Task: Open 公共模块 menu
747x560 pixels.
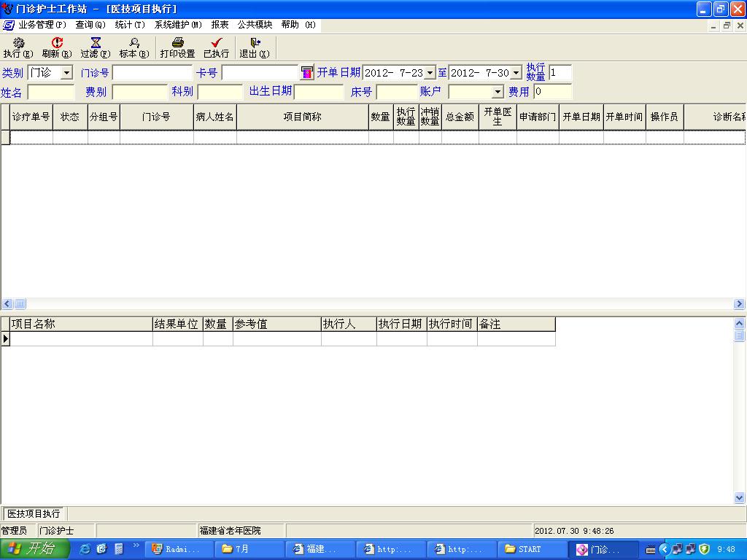Action: tap(255, 25)
